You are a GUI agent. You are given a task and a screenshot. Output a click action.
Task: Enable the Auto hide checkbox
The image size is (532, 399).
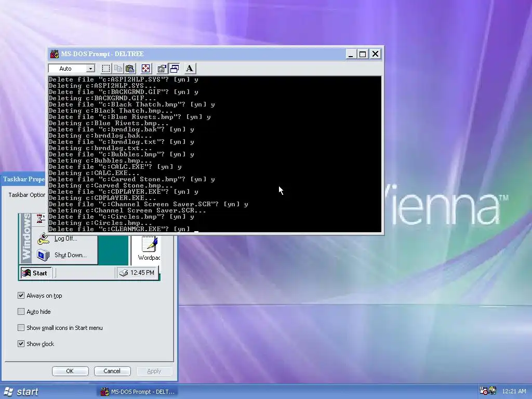coord(21,312)
